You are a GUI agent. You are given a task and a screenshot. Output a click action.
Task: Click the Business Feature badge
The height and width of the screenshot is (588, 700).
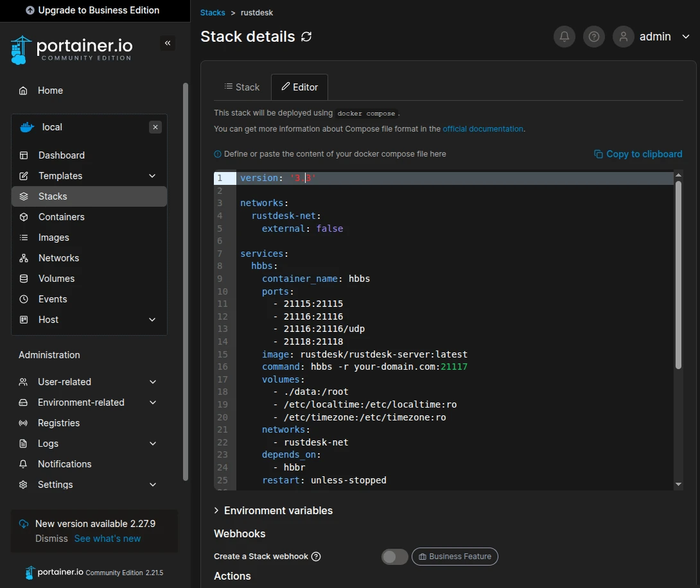(455, 557)
